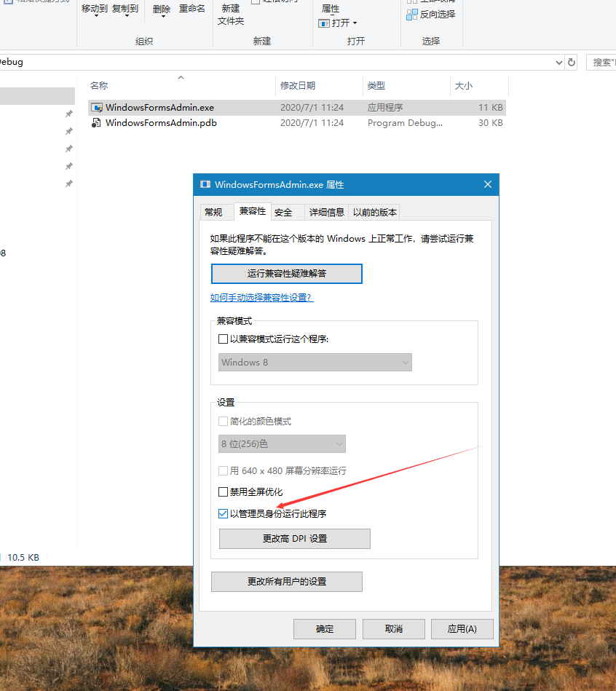The height and width of the screenshot is (691, 616).
Task: Click the 11 KB size cell
Action: coord(491,108)
